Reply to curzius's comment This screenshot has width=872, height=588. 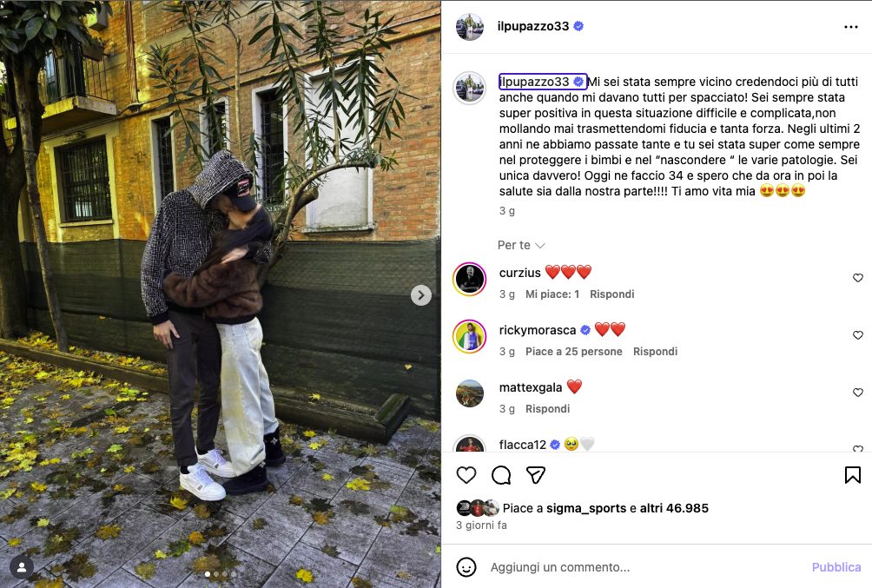click(x=611, y=294)
